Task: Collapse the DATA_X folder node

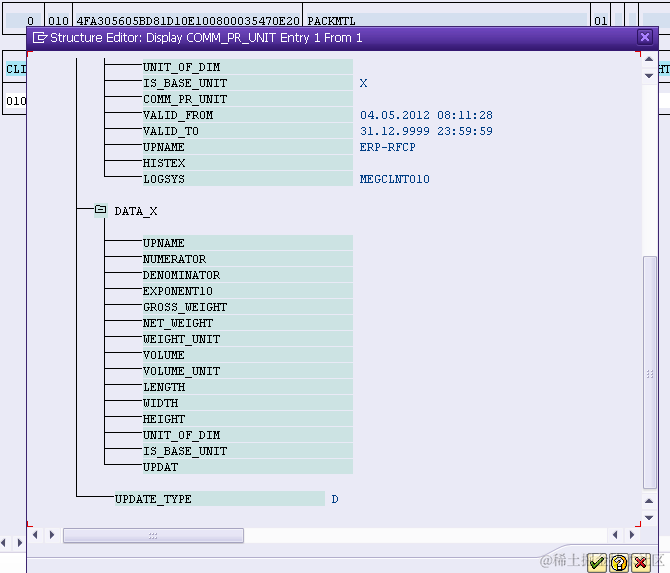Action: (x=101, y=210)
